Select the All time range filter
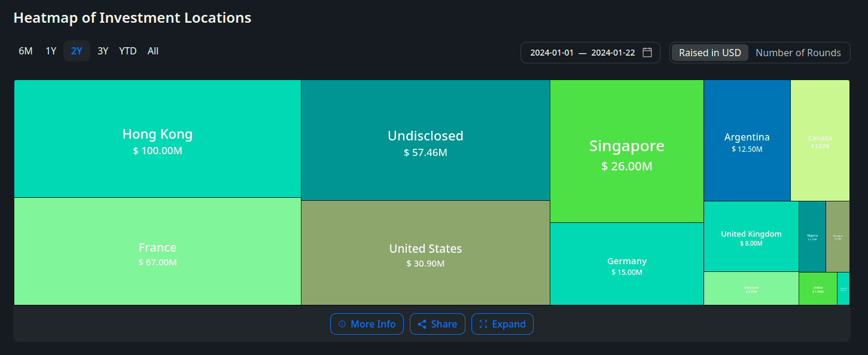 153,51
